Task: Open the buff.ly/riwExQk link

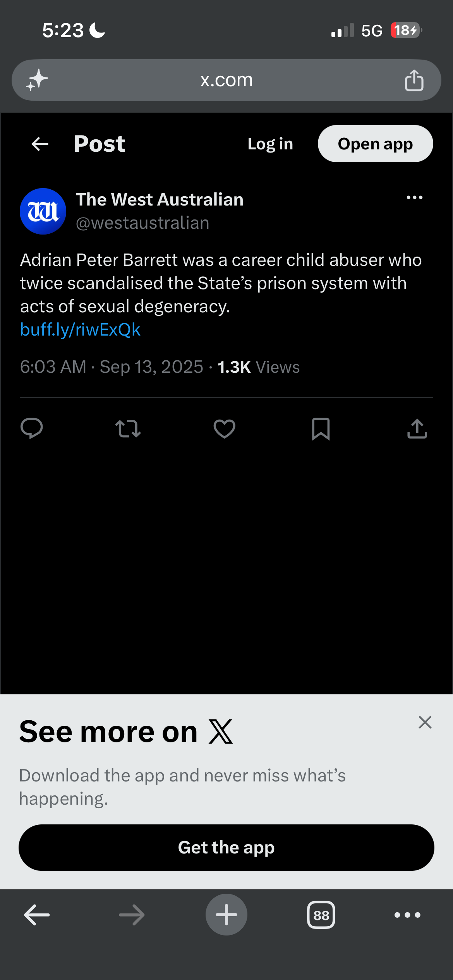Action: tap(81, 330)
